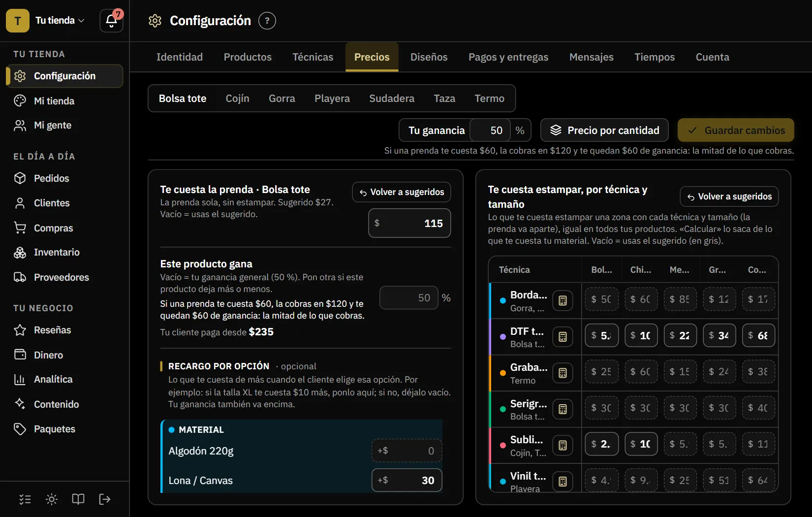Toggle the light/dark theme sun icon
812x517 pixels.
(52, 499)
